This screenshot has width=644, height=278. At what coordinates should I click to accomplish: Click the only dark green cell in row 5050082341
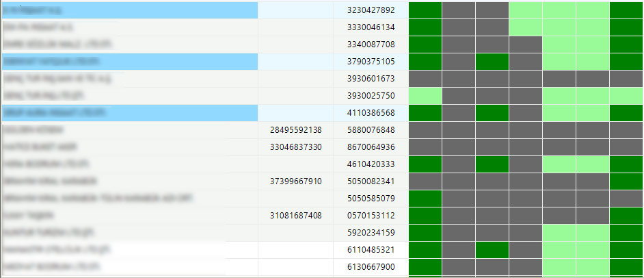coord(626,181)
